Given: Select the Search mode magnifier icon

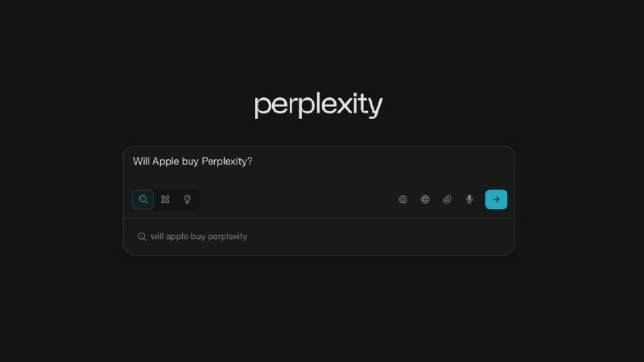Looking at the screenshot, I should tap(143, 200).
